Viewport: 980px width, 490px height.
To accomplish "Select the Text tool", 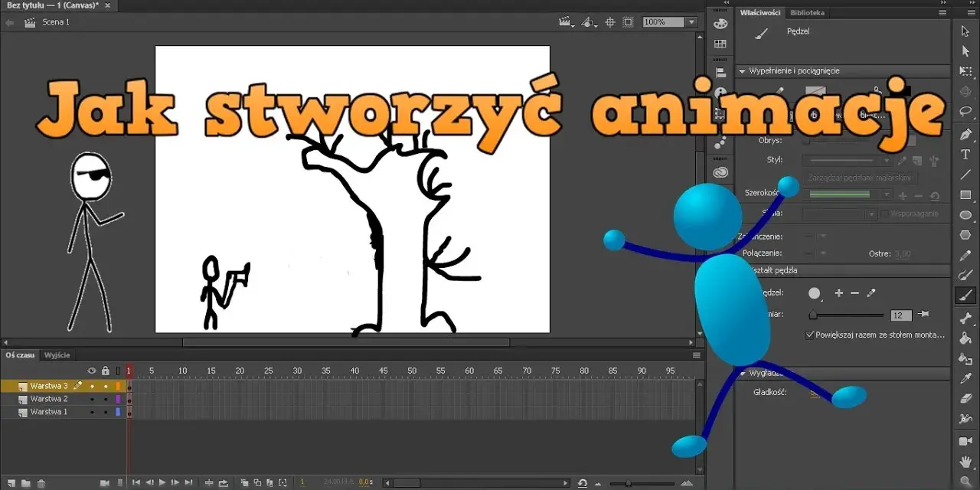I will click(x=965, y=155).
